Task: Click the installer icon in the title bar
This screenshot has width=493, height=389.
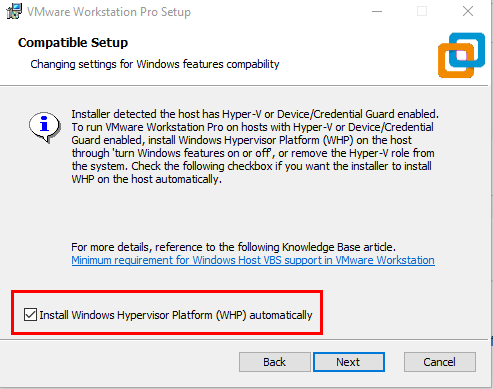Action: (x=14, y=11)
